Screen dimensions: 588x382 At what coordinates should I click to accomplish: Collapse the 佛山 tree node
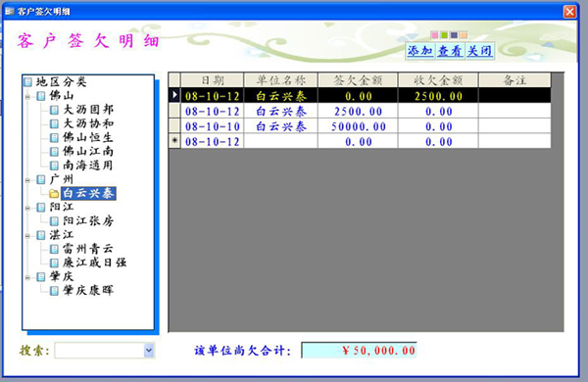27,97
